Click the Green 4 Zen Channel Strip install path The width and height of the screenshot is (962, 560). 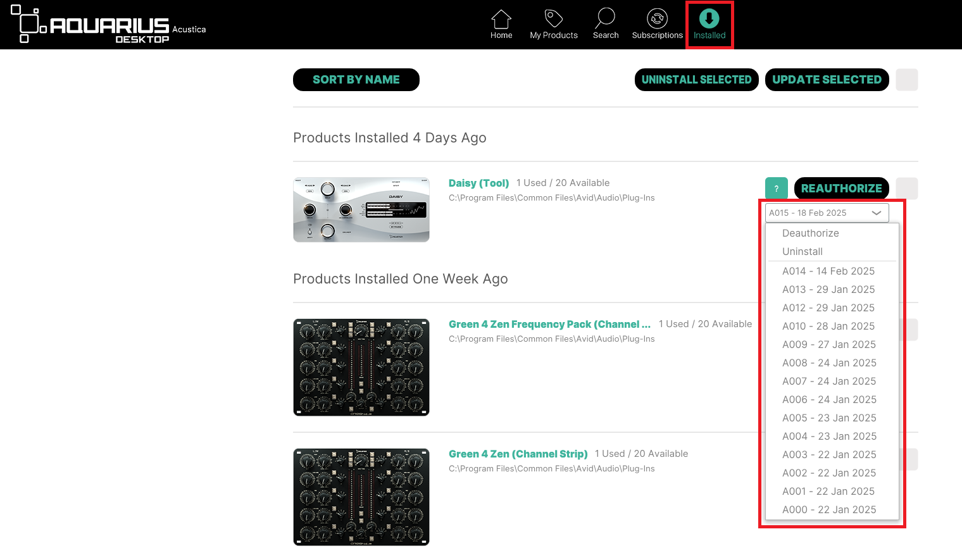[x=552, y=469]
